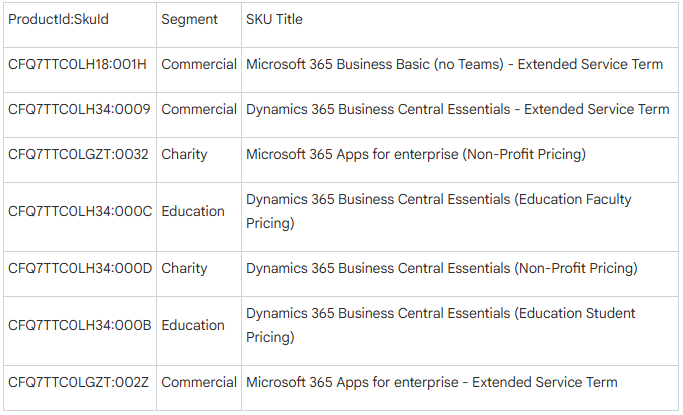The image size is (683, 415).
Task: Select product ID CFQ7TTC0LH34:0009 cell
Action: pyautogui.click(x=79, y=109)
